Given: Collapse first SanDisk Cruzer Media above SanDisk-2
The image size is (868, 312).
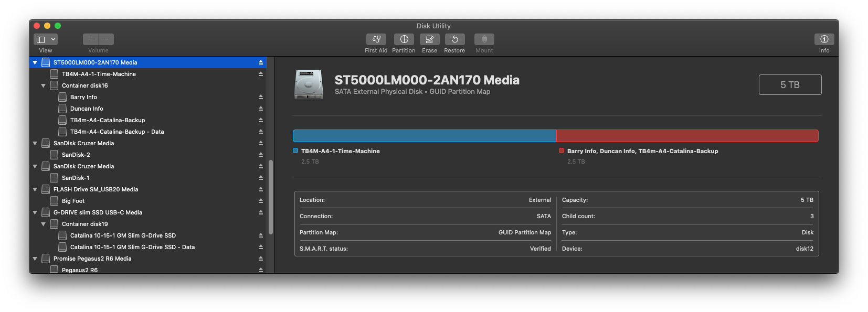Looking at the screenshot, I should click(x=35, y=143).
